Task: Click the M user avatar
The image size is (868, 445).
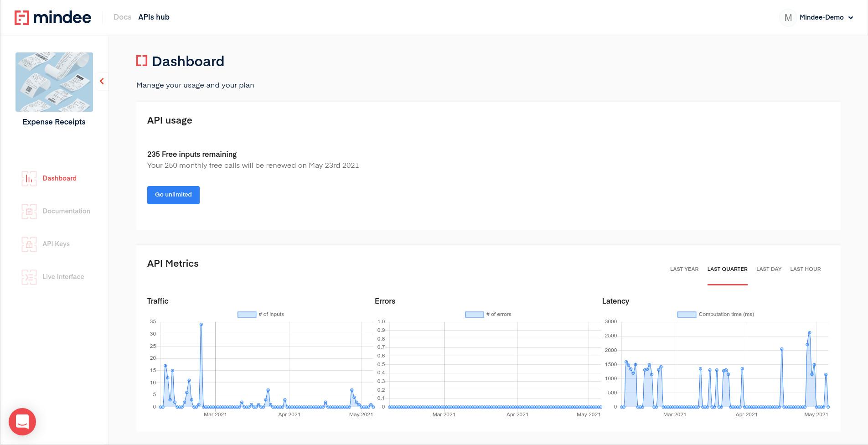Action: click(x=788, y=18)
